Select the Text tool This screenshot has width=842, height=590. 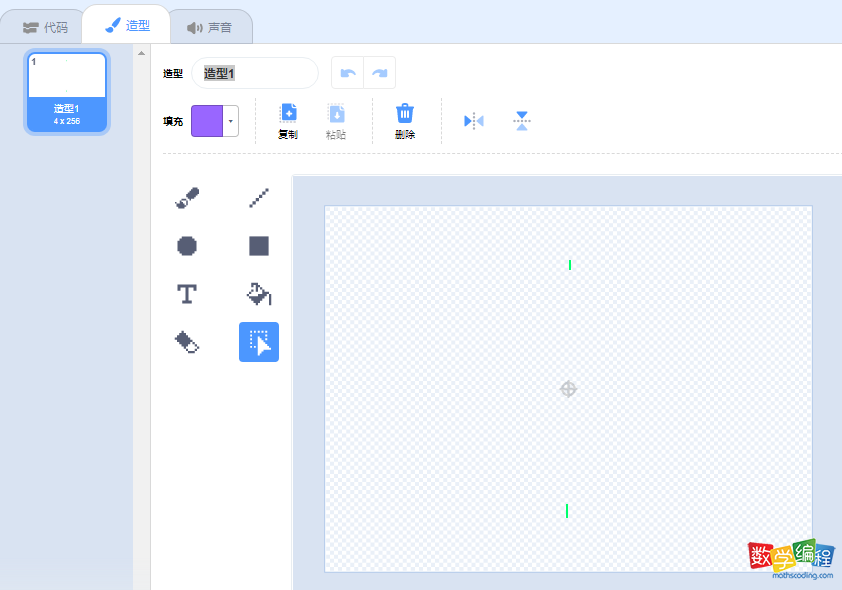(x=186, y=294)
